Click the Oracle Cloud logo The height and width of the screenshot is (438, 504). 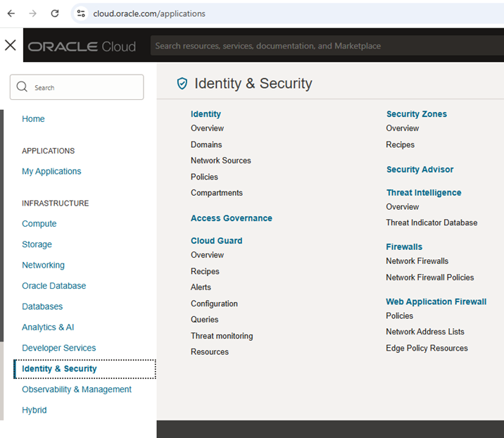point(82,46)
